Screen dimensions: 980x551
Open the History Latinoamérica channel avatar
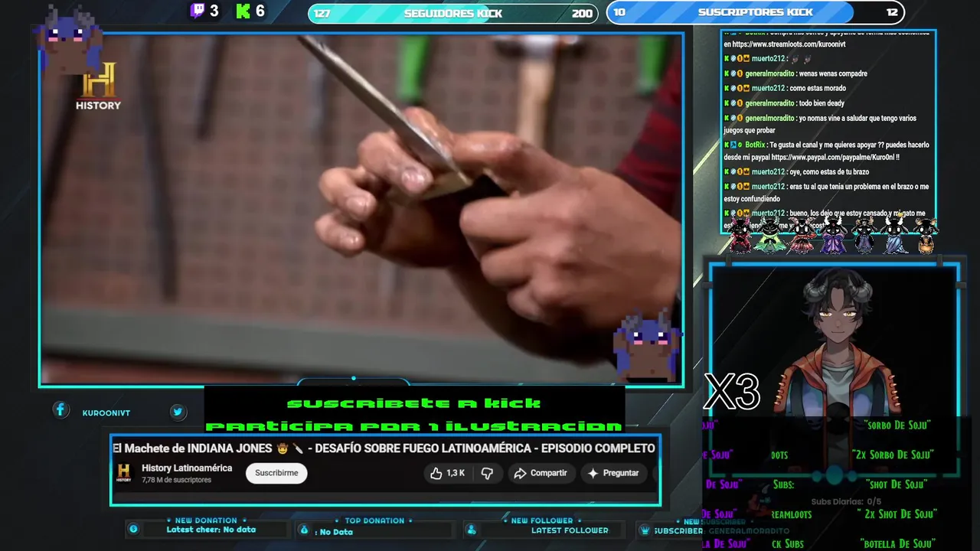[123, 473]
